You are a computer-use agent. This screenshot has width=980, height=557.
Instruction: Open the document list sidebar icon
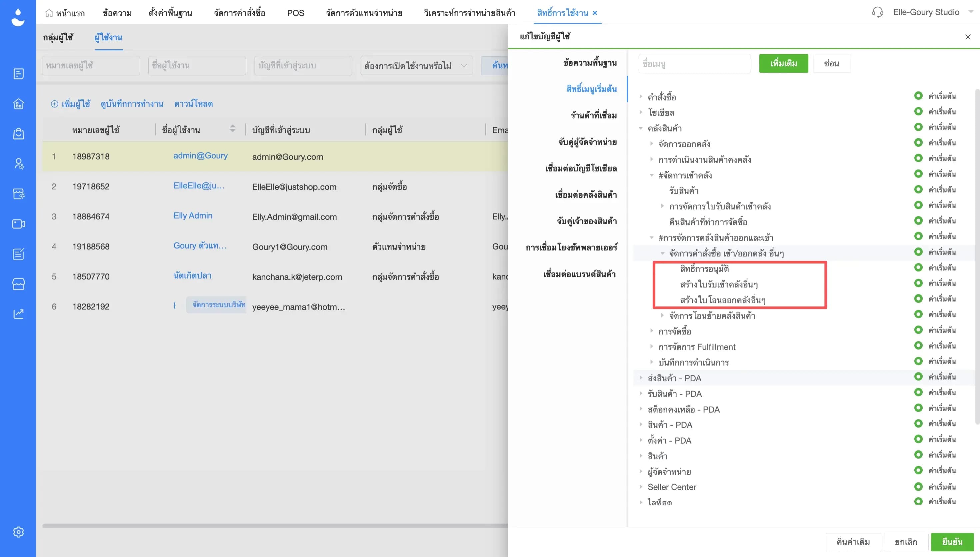(x=18, y=74)
